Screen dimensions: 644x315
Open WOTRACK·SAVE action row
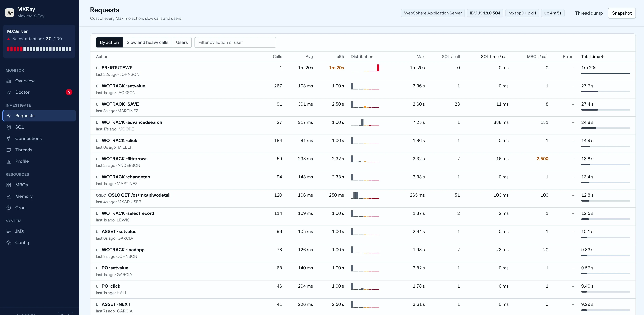tap(363, 107)
